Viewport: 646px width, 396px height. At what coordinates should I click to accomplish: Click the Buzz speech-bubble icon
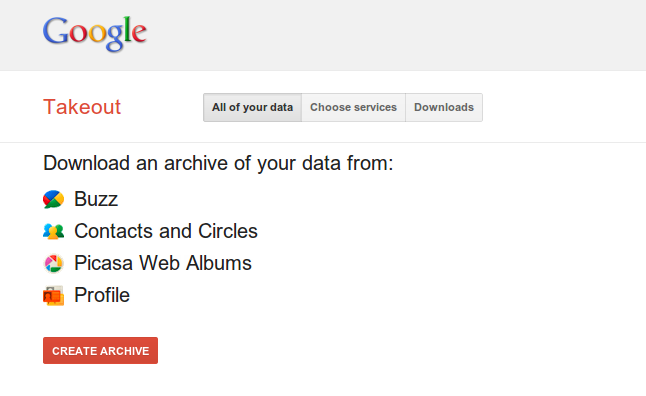[54, 199]
